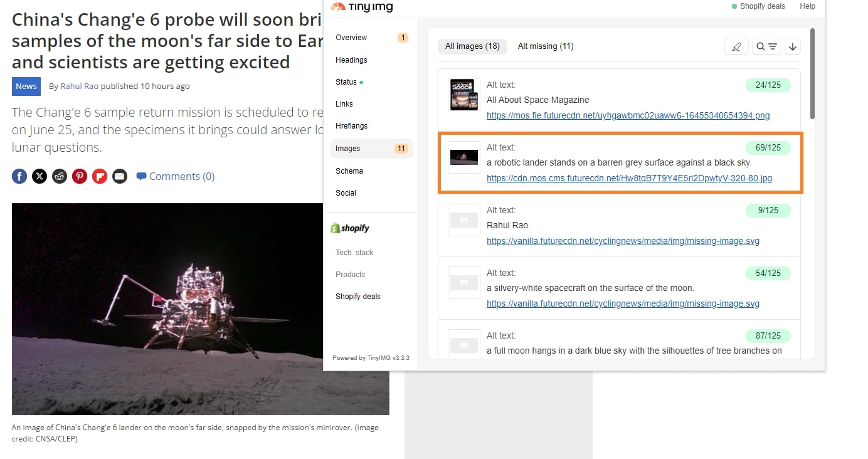Click the email share icon

120,176
